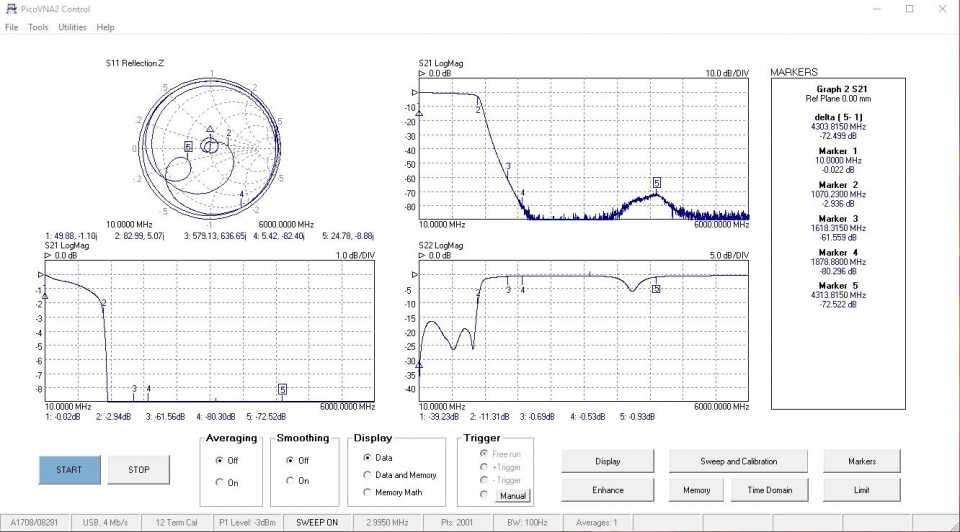Open the File menu
Image resolution: width=960 pixels, height=532 pixels.
coord(12,27)
